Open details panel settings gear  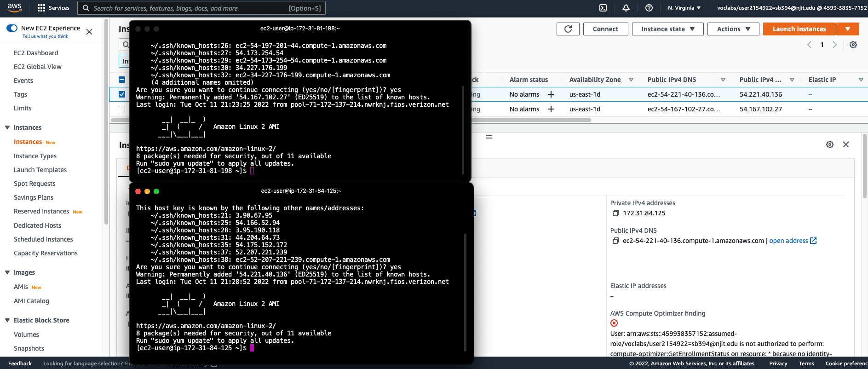click(x=830, y=144)
